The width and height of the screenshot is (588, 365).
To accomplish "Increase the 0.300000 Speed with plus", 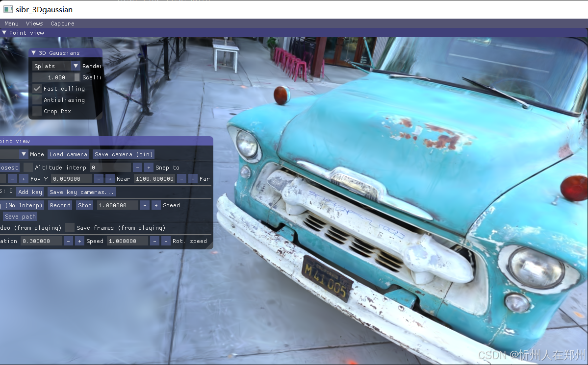I will click(79, 241).
